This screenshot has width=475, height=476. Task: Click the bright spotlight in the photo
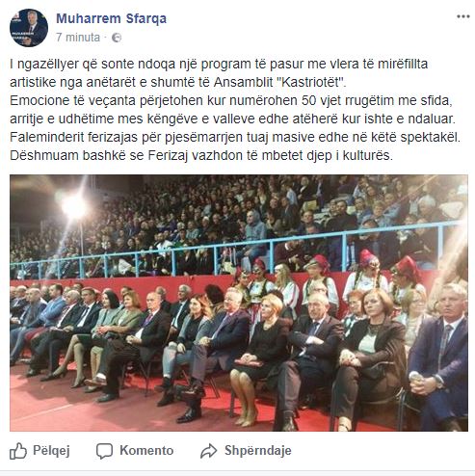point(74,207)
